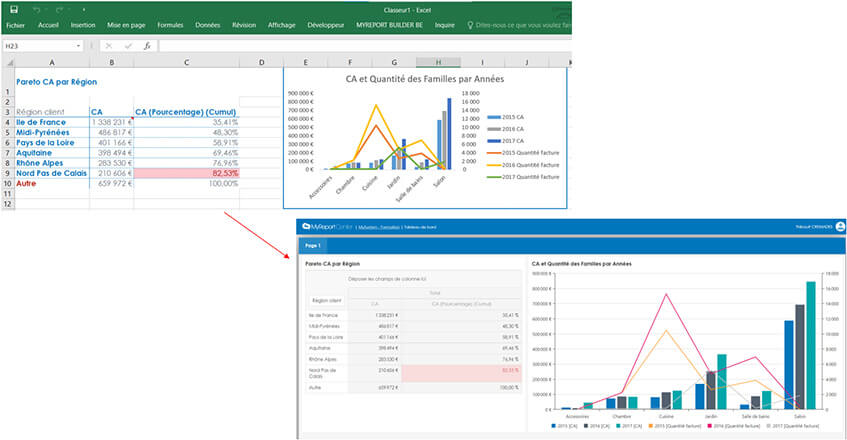Click the Redo arrow in Excel quick access

click(59, 10)
